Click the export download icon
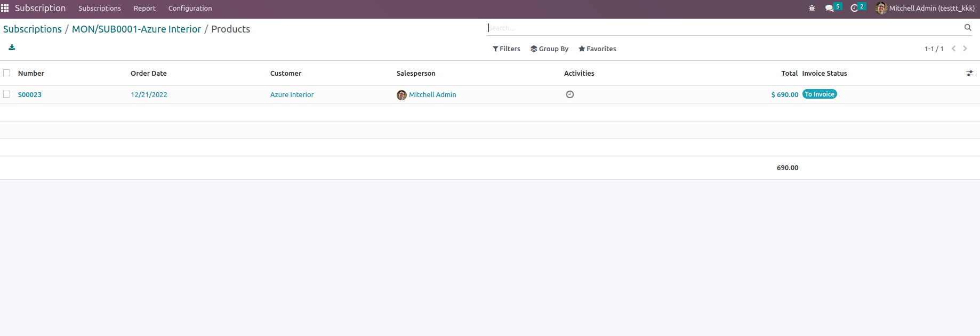980x336 pixels. point(12,47)
